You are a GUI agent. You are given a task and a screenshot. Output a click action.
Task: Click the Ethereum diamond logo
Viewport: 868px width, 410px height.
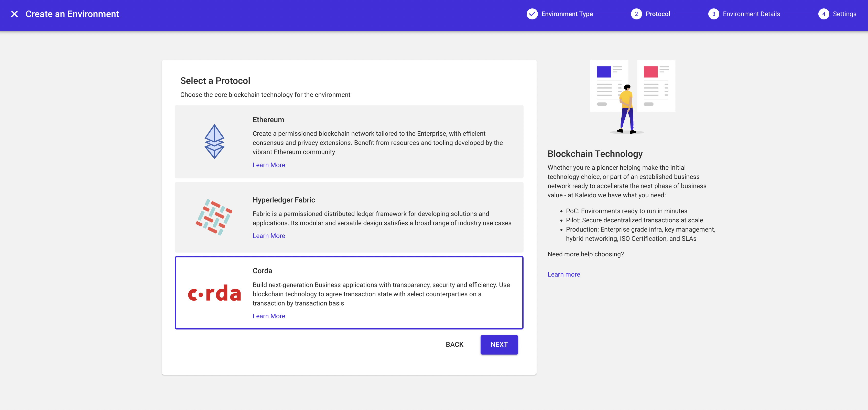tap(214, 141)
